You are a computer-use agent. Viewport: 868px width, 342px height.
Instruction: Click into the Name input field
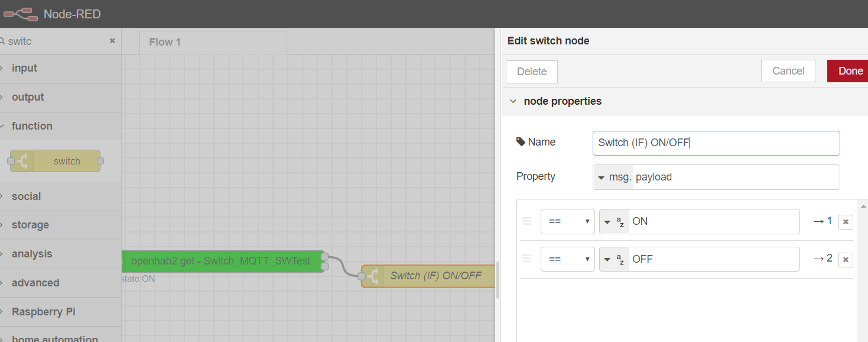point(716,143)
